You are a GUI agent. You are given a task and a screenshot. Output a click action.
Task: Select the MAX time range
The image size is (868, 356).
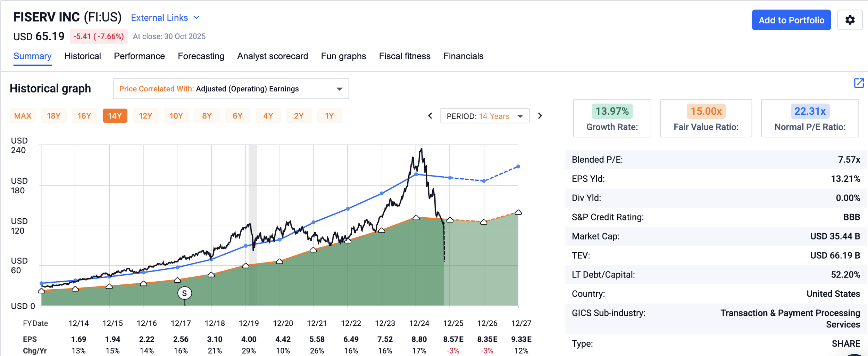(x=23, y=116)
